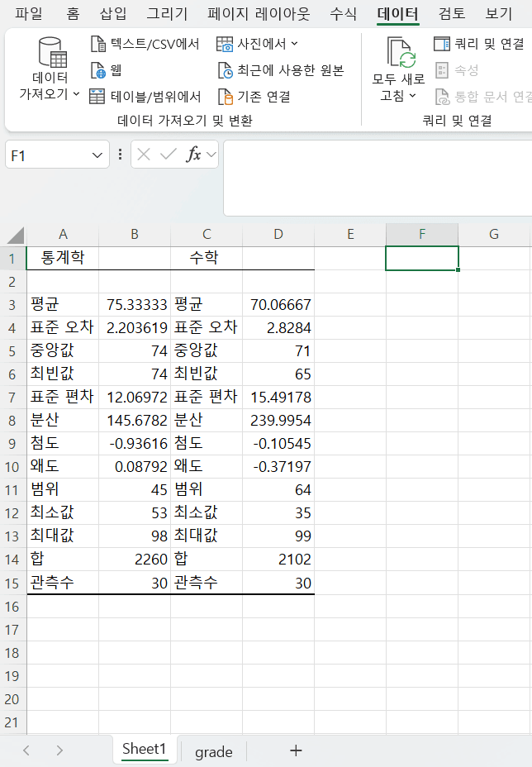This screenshot has height=767, width=532.
Task: Switch to the Formulas (수식) tab
Action: click(343, 13)
